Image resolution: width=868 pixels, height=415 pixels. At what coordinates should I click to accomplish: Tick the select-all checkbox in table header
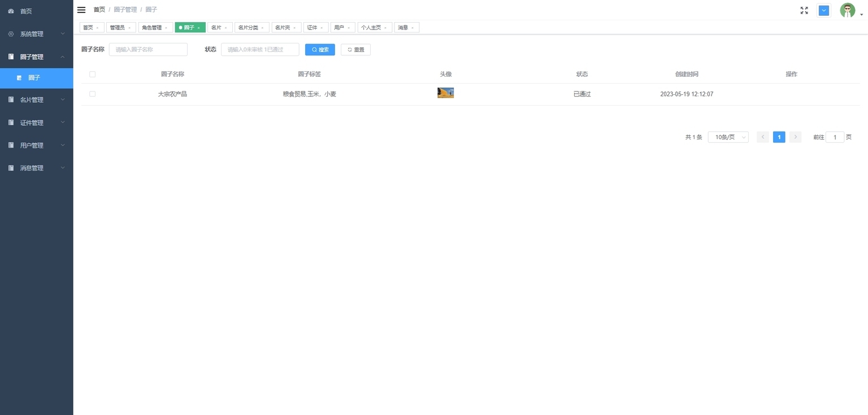tap(93, 74)
